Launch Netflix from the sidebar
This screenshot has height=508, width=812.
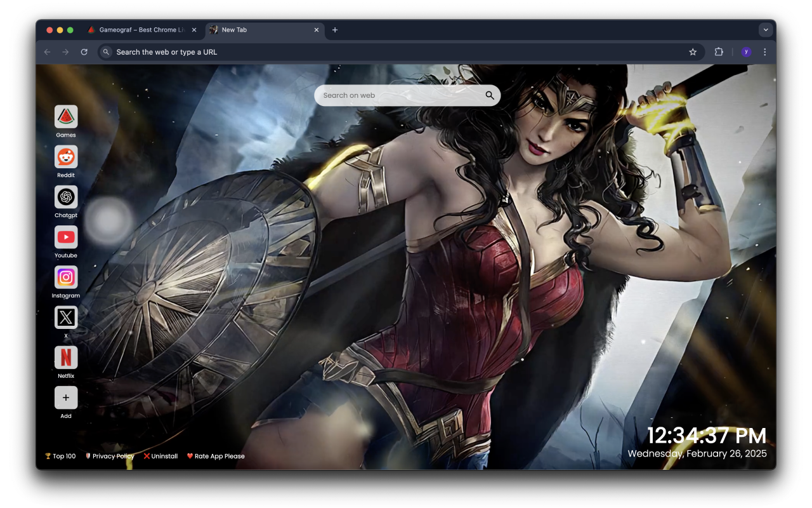(x=66, y=358)
